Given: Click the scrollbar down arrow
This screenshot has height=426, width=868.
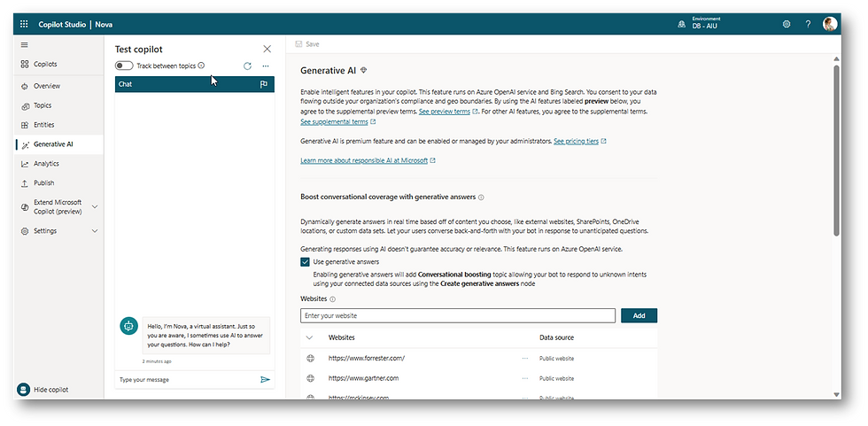Looking at the screenshot, I should pos(836,394).
